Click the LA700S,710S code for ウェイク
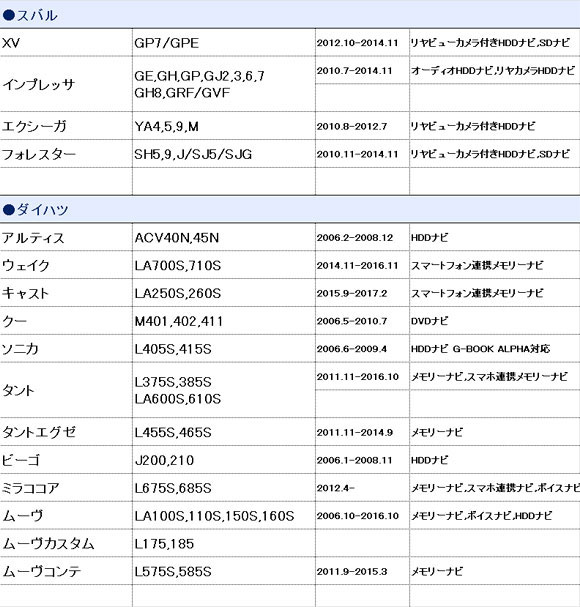 (178, 266)
